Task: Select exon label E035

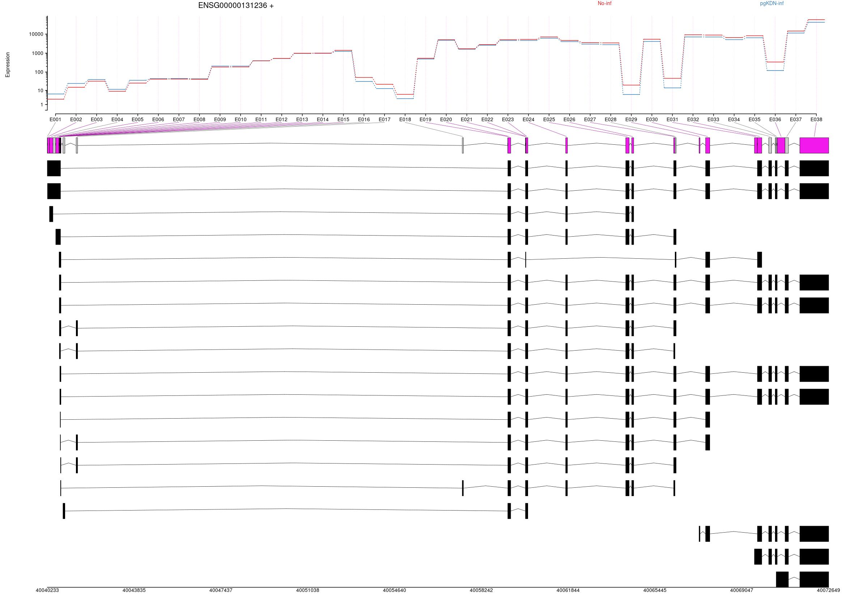Action: [754, 120]
